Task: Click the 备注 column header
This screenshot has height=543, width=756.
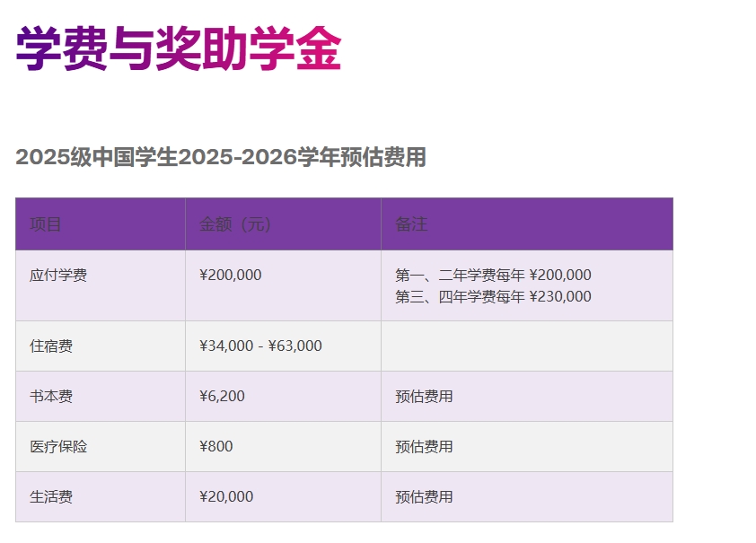Action: pos(404,223)
